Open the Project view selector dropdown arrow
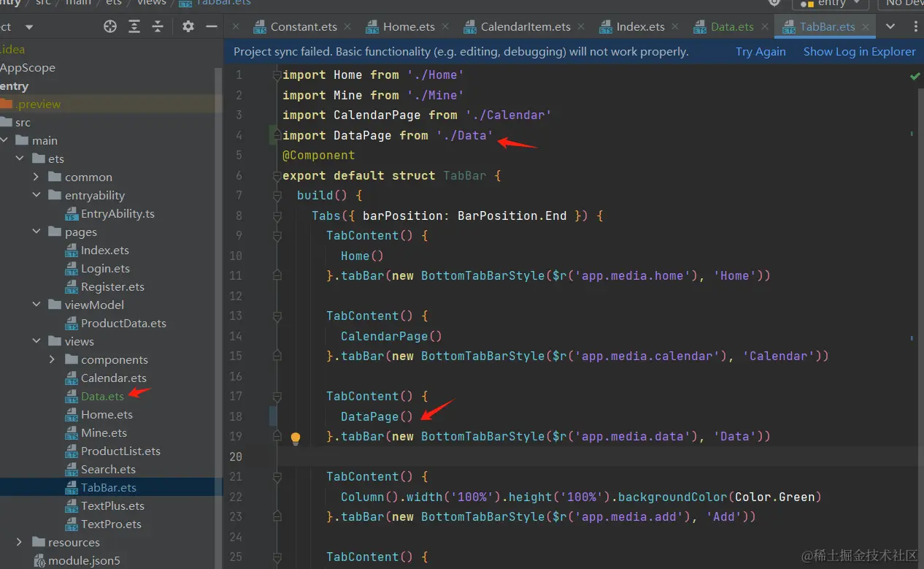The image size is (924, 569). [x=29, y=27]
